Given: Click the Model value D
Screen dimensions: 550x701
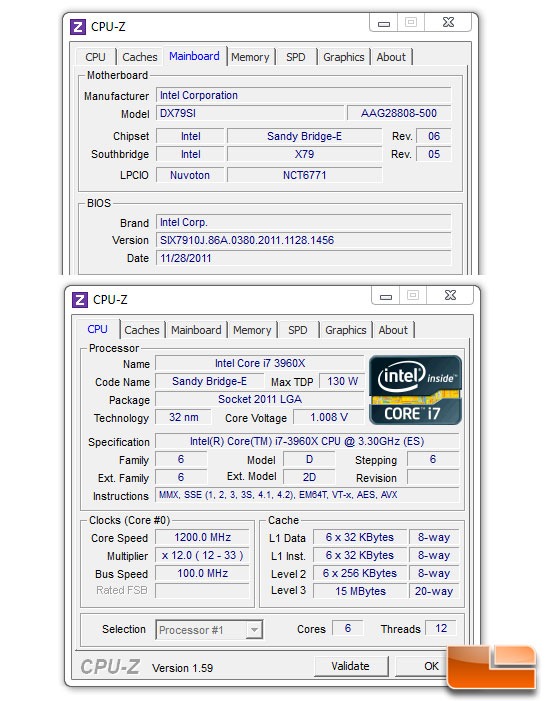Looking at the screenshot, I should 309,459.
